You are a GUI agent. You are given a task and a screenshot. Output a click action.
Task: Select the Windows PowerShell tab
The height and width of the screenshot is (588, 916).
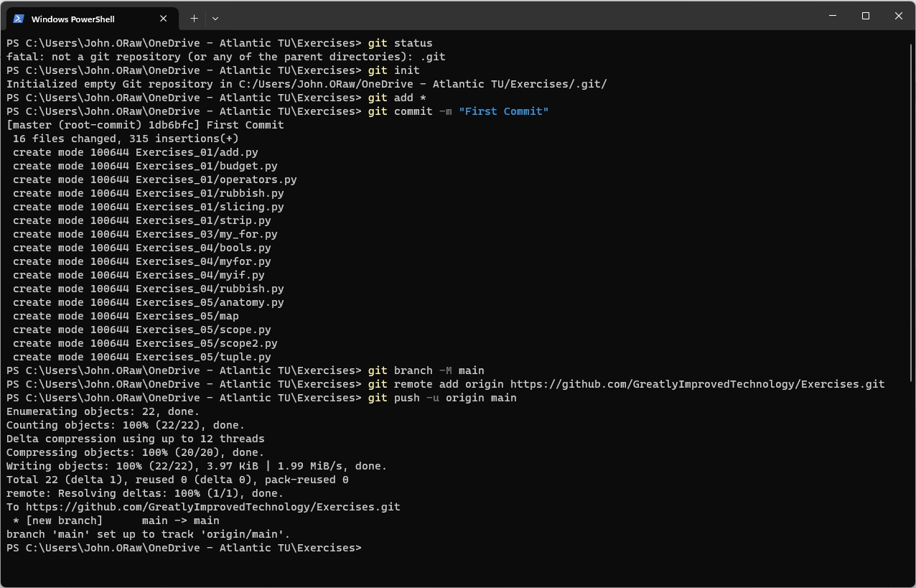tap(79, 19)
